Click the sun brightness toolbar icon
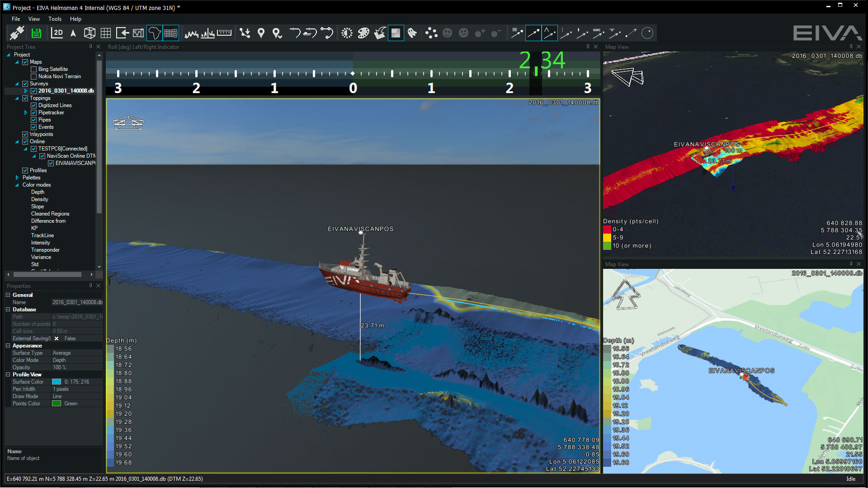Screen dimensions: 868x488 pos(347,33)
